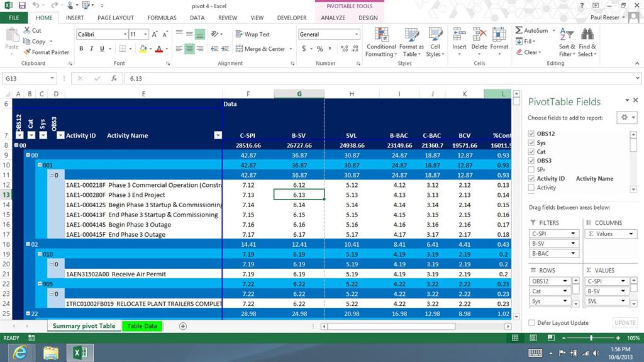Viewport: 644px width, 362px height.
Task: Apply Bold formatting
Action: 82,49
